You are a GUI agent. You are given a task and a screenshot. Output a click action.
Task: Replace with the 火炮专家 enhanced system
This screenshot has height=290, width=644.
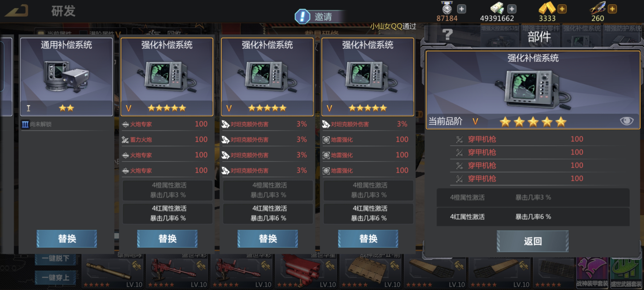pos(167,239)
